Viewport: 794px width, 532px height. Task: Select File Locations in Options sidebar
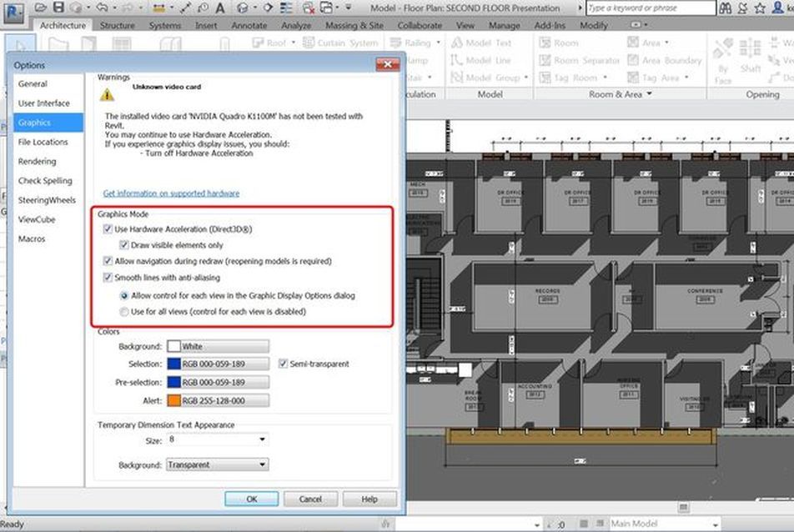(x=48, y=143)
